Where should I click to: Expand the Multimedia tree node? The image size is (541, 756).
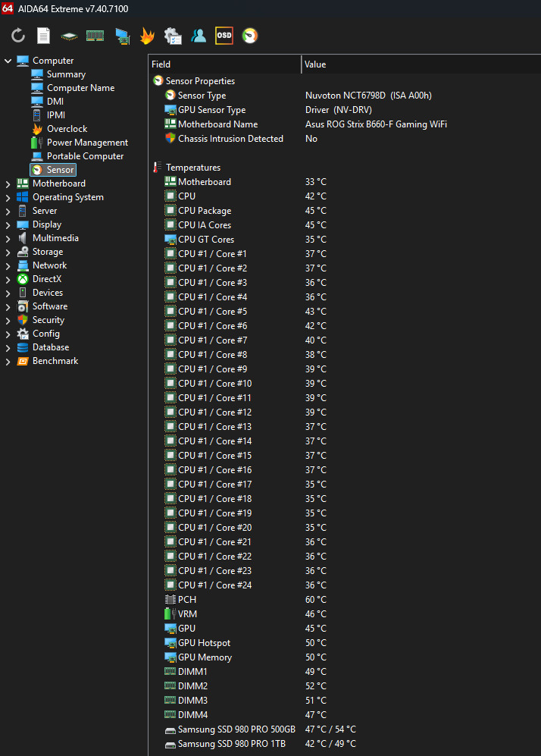click(8, 239)
